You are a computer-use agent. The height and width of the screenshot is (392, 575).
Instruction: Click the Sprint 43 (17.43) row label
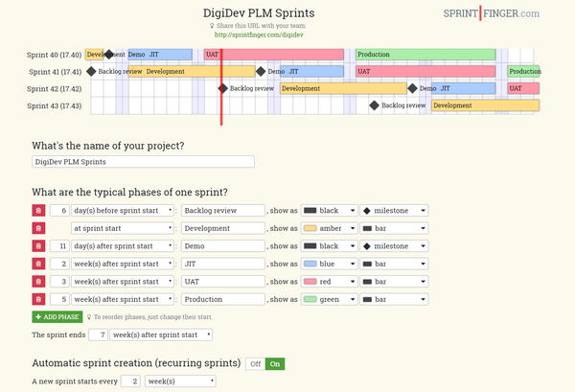click(55, 106)
